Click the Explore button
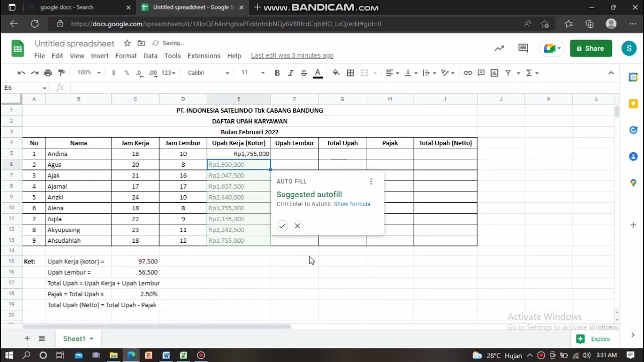The height and width of the screenshot is (362, 644). (x=594, y=339)
